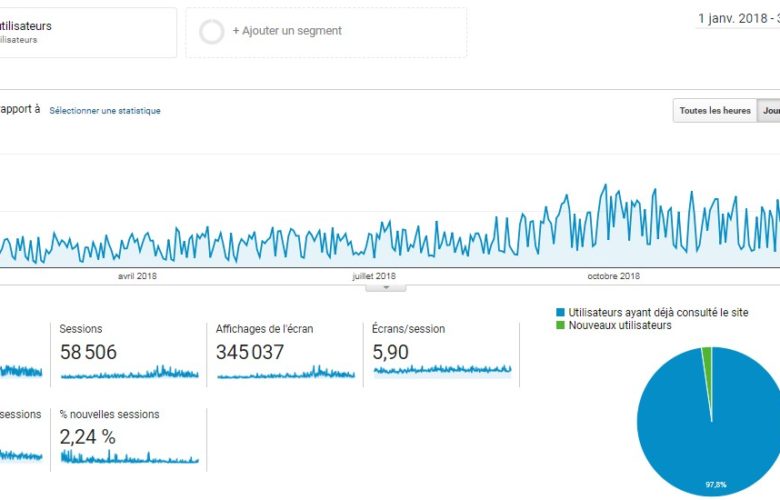Select the % nouvelles sessions label

tap(109, 414)
